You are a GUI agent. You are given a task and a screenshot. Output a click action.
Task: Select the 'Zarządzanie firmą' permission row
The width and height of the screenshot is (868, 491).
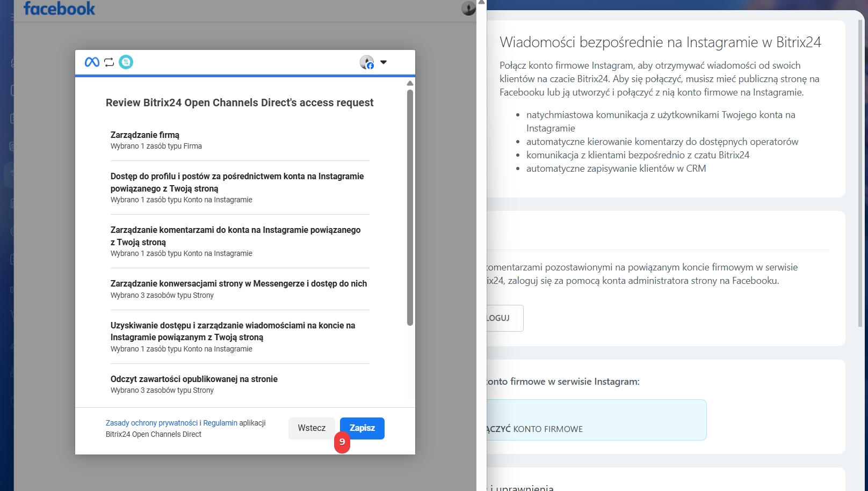pyautogui.click(x=240, y=140)
